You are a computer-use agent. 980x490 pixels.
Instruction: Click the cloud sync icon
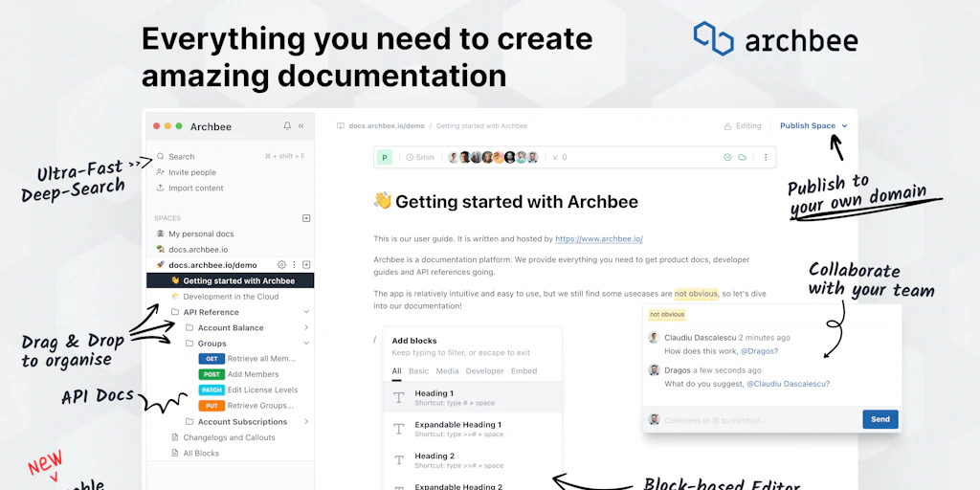tap(743, 158)
